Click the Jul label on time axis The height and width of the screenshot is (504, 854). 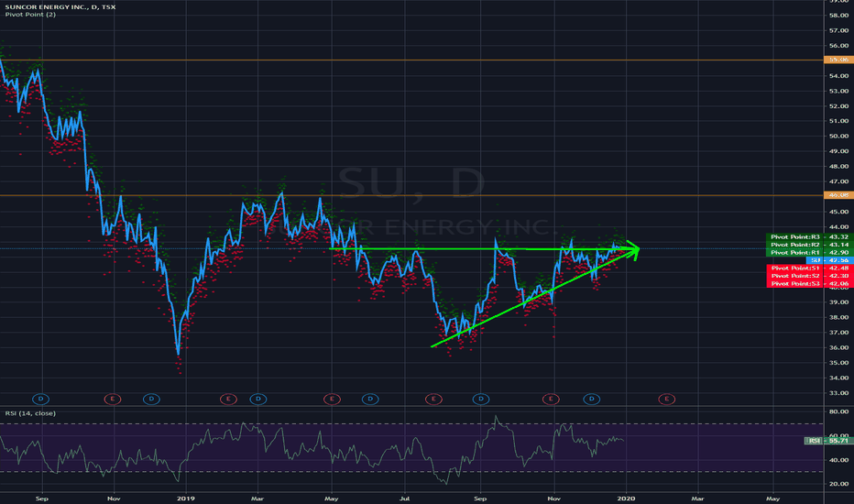tap(405, 499)
